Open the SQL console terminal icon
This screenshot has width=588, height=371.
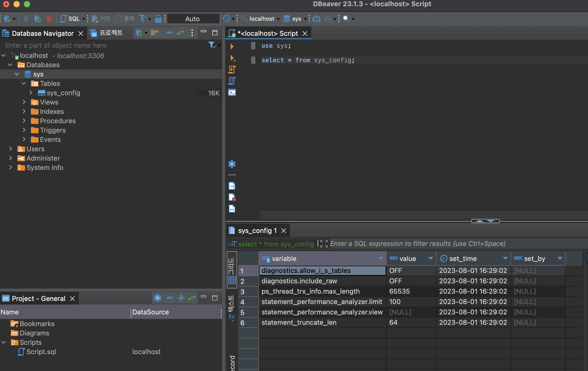coord(232,92)
